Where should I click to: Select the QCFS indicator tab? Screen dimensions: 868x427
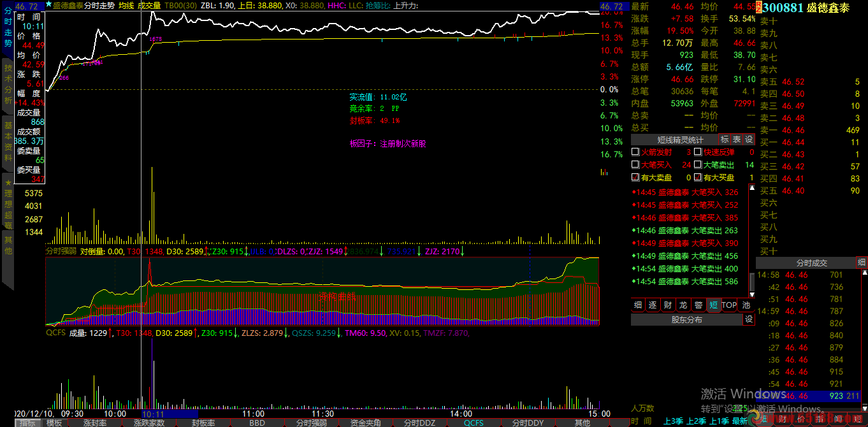(474, 423)
